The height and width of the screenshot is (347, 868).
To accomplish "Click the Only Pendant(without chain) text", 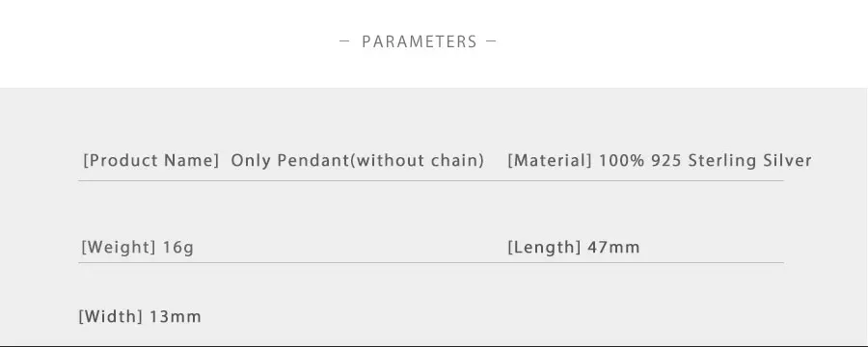I will coord(358,161).
